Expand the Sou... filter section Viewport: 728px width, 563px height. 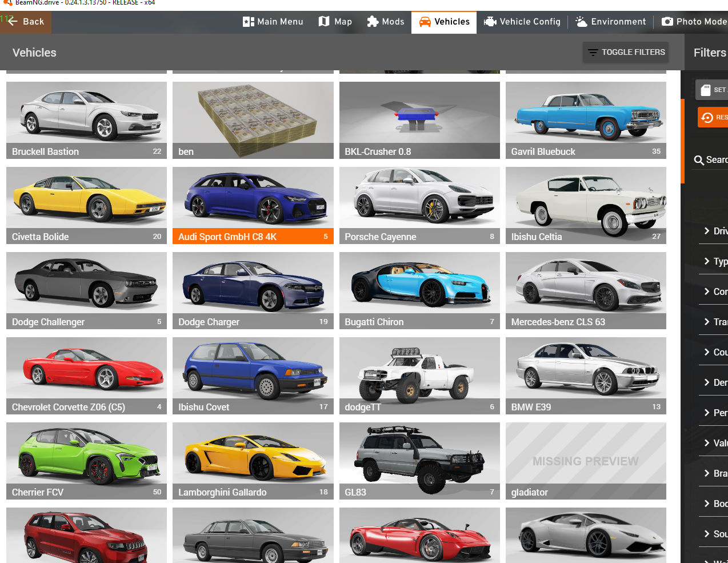[713, 534]
